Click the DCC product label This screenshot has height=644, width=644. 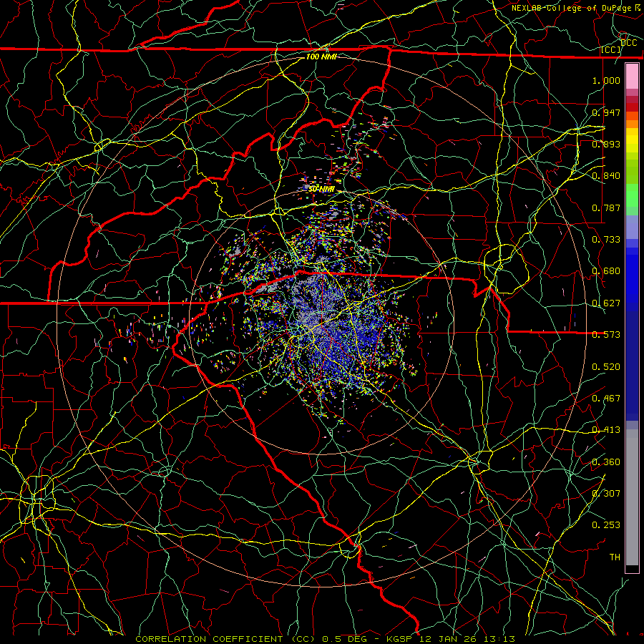[629, 43]
